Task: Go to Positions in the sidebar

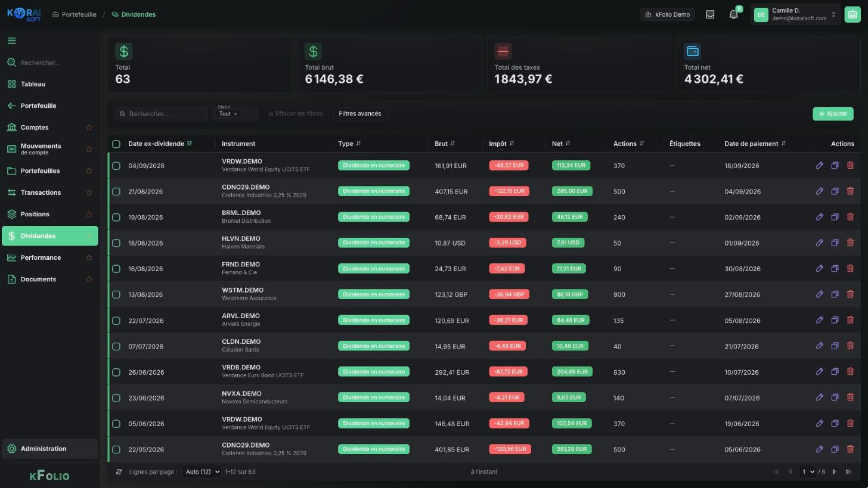Action: coord(50,214)
